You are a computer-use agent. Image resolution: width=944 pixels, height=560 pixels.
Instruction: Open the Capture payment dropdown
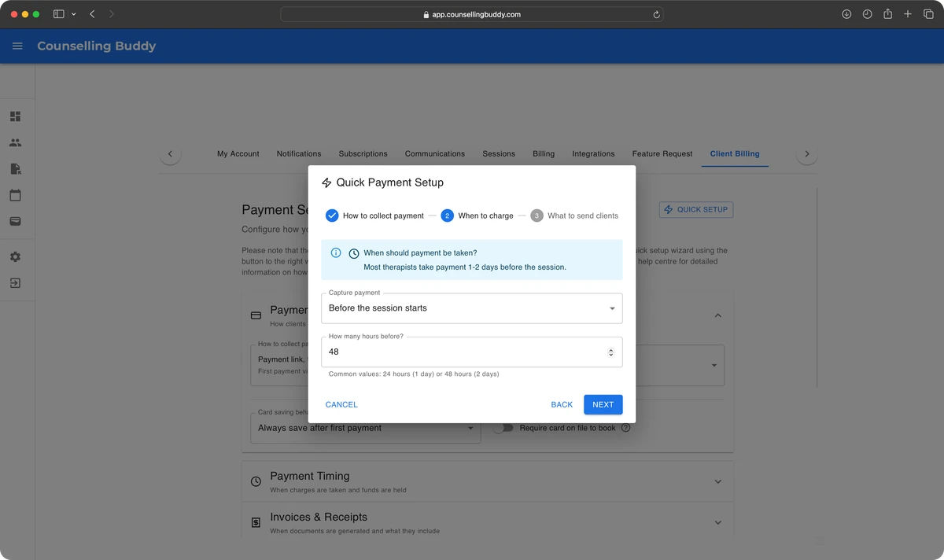tap(471, 308)
